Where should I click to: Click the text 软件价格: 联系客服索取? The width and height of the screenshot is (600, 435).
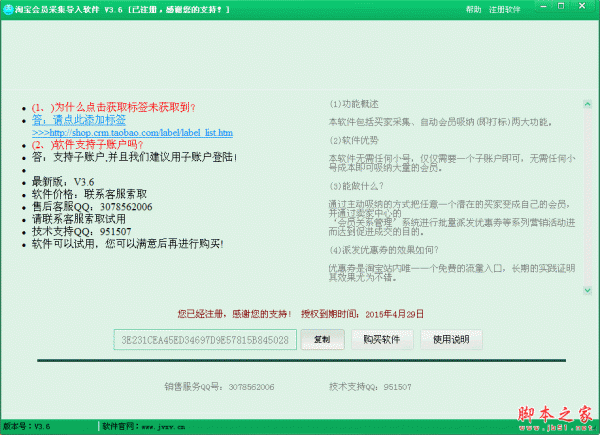point(90,194)
